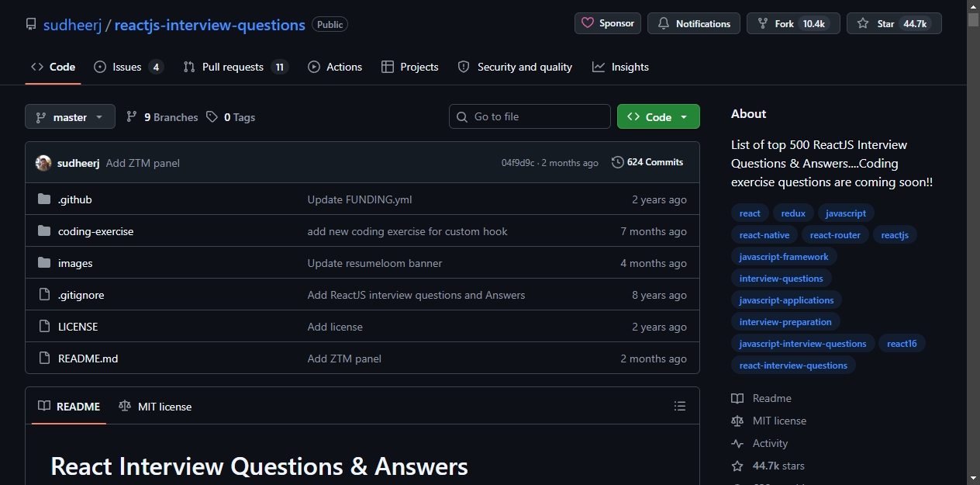
Task: Click the file icon beside README.md
Action: (x=44, y=359)
